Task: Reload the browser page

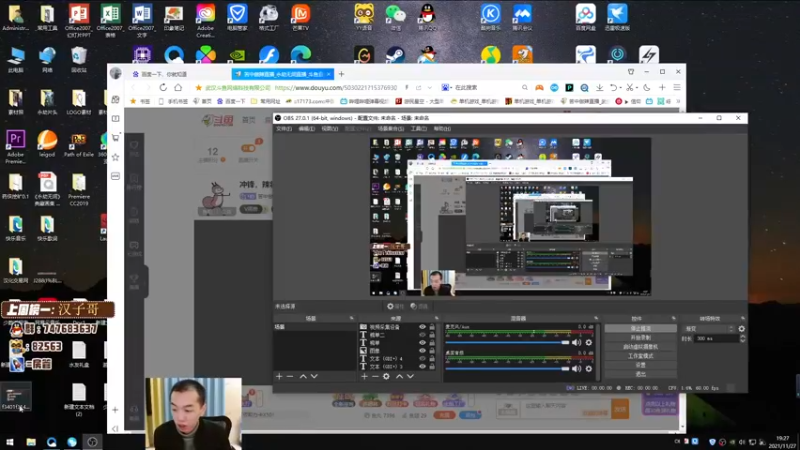Action: coord(163,88)
